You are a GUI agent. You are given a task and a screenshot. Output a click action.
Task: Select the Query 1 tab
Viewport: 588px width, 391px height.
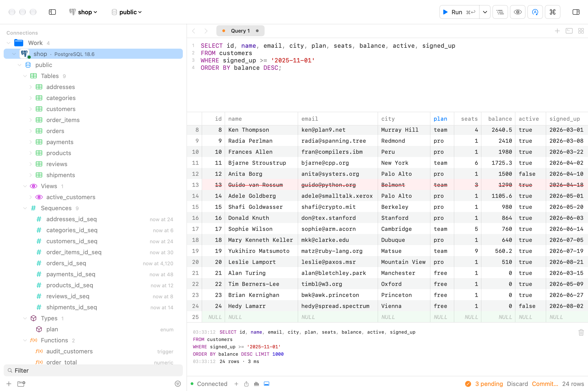240,31
